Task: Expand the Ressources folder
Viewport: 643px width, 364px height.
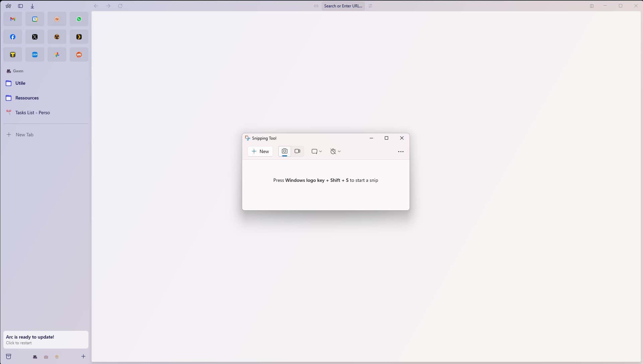Action: [27, 98]
